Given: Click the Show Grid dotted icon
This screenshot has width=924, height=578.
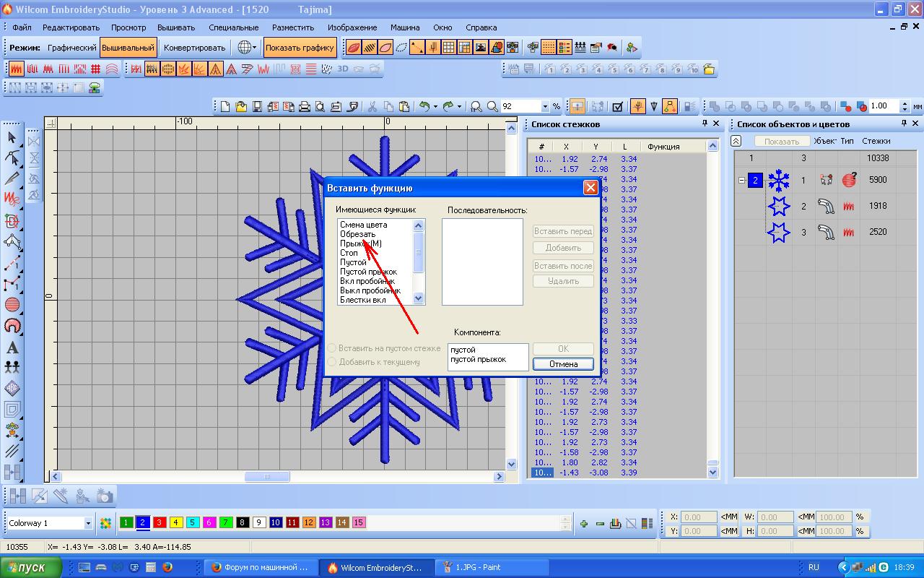Looking at the screenshot, I should pos(548,48).
